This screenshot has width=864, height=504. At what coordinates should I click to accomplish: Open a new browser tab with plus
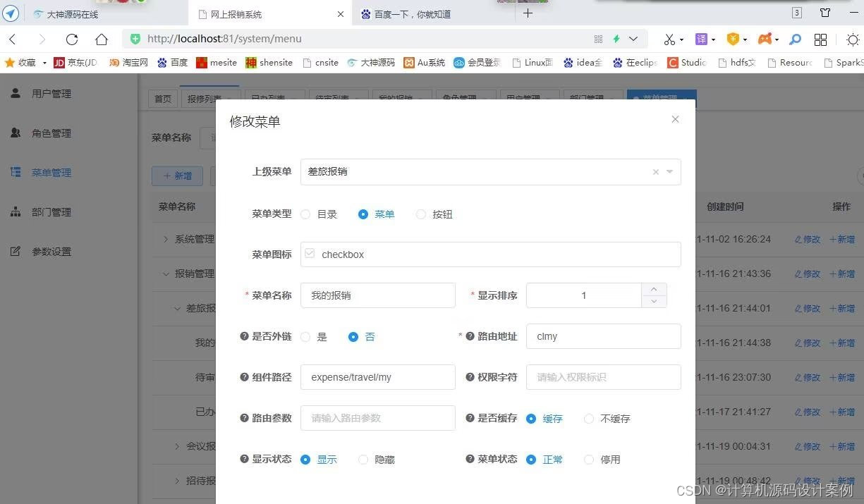528,13
